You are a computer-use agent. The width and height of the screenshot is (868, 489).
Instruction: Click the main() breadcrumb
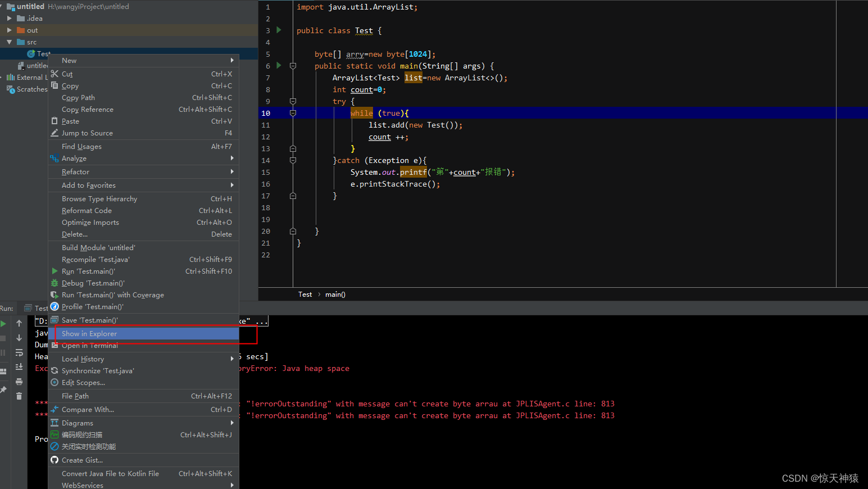[x=335, y=294]
